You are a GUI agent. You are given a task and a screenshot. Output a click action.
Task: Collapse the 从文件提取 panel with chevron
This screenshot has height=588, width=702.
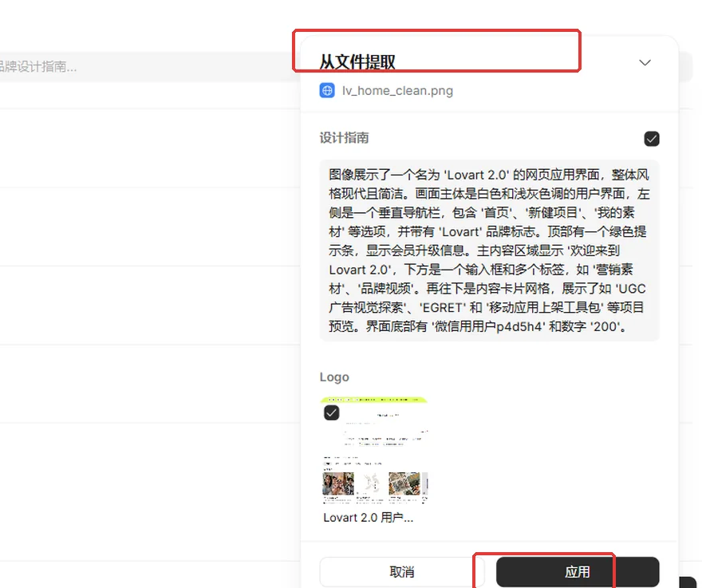[x=645, y=63]
